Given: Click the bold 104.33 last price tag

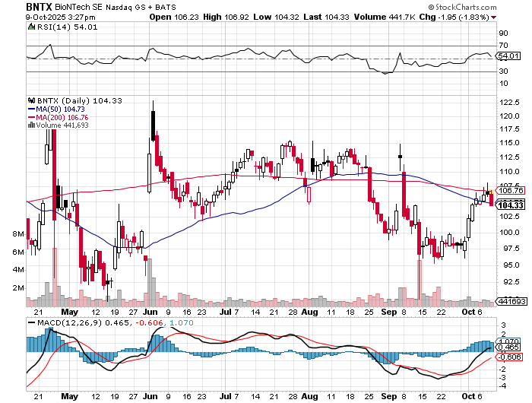Looking at the screenshot, I should coord(510,205).
